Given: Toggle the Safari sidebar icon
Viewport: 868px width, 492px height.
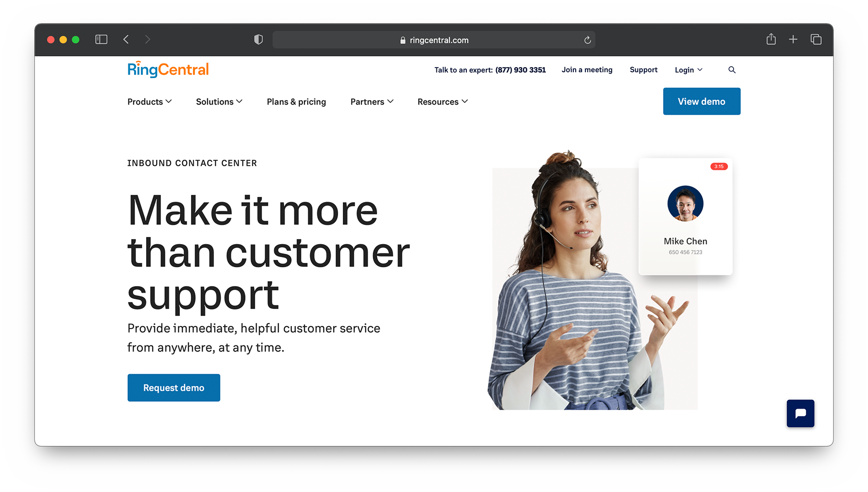Looking at the screenshot, I should [x=101, y=40].
